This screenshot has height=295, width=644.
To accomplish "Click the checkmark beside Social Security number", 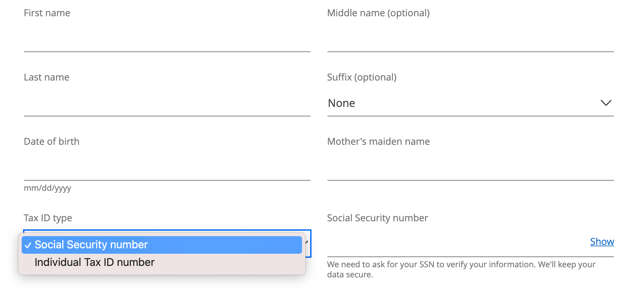I will tap(28, 245).
